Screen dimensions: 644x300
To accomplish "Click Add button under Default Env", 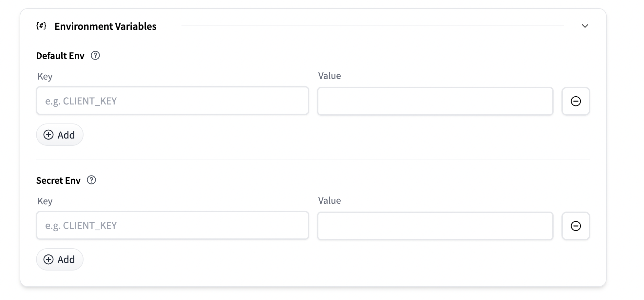I will click(x=60, y=135).
